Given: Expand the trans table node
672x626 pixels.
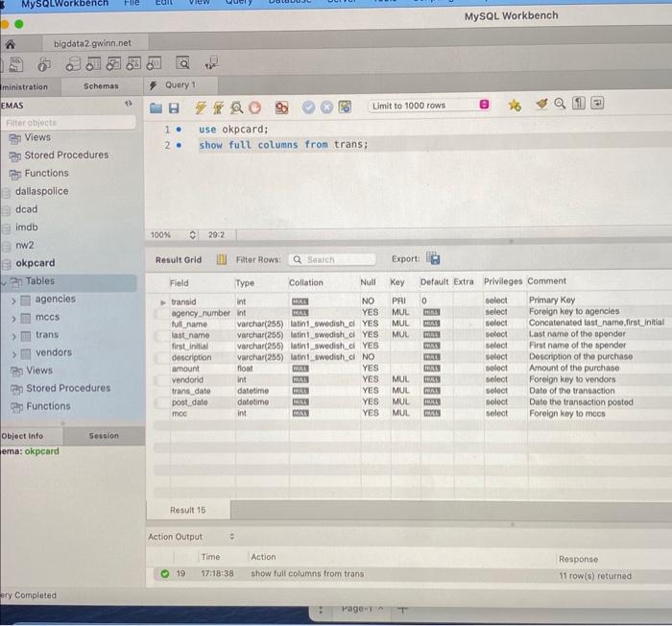Looking at the screenshot, I should click(13, 337).
